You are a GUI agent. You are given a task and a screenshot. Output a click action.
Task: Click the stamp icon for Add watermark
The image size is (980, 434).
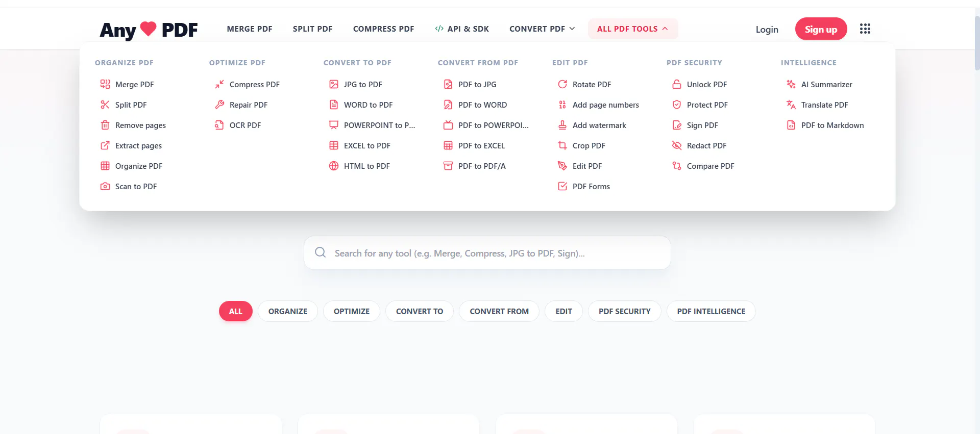[562, 125]
